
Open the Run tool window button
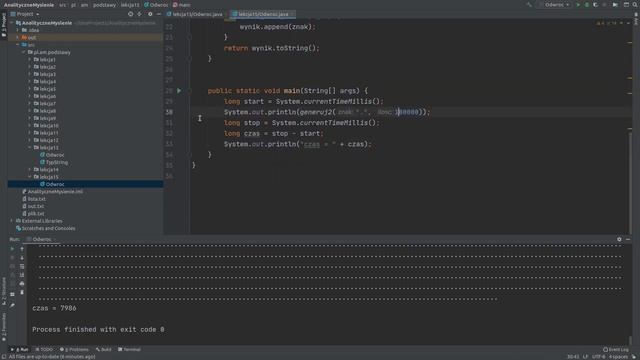click(x=19, y=349)
